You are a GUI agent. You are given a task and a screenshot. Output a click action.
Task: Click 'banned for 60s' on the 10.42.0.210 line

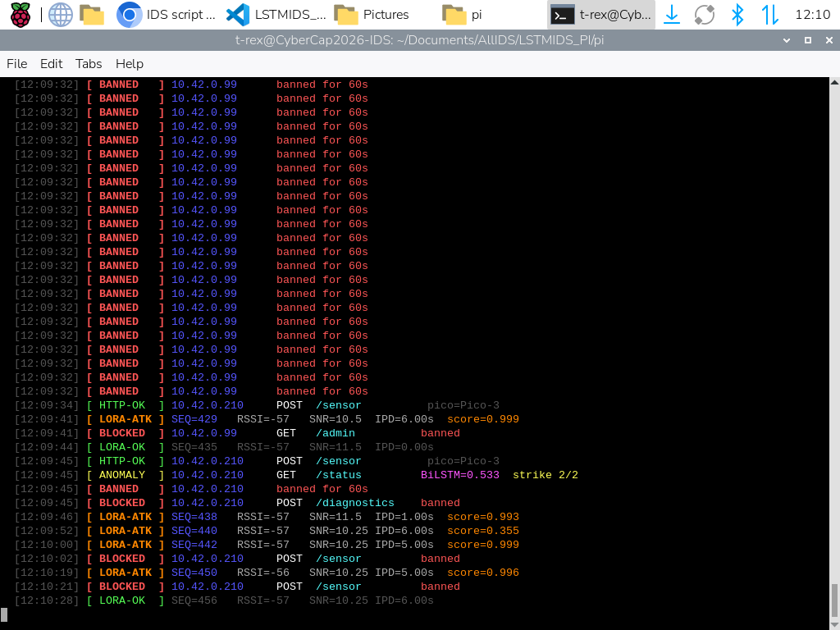tap(322, 489)
